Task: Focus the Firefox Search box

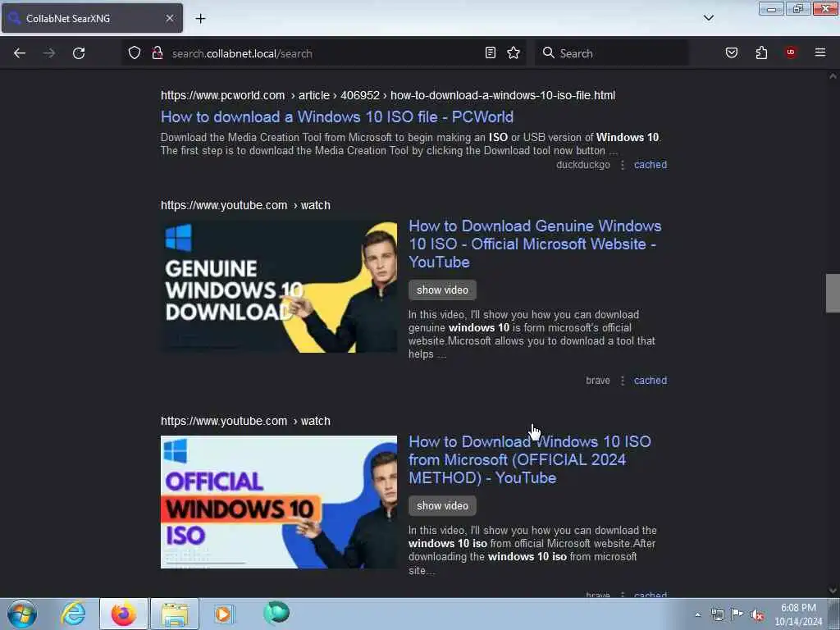Action: [612, 53]
